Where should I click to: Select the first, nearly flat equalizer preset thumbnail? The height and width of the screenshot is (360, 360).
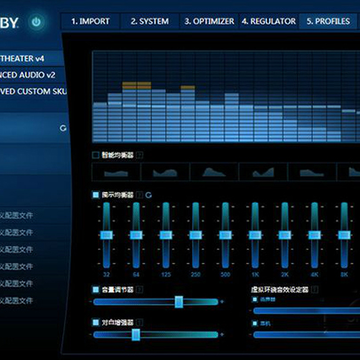(116, 172)
